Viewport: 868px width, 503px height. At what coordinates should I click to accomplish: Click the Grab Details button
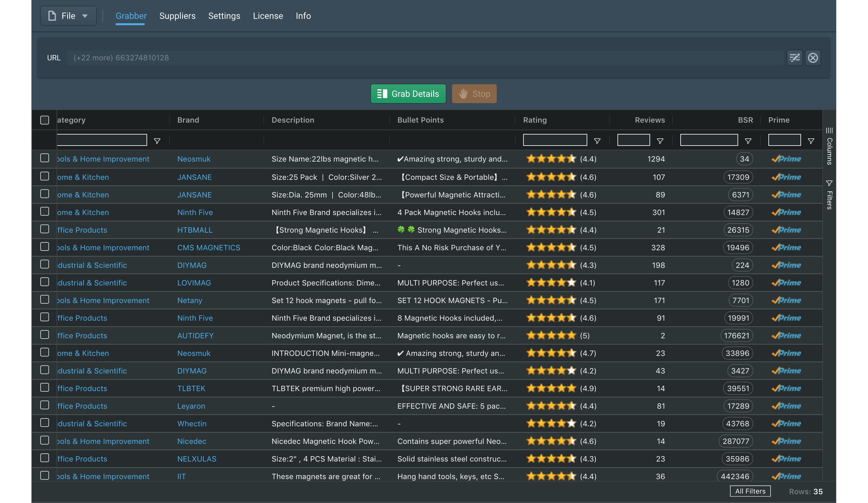pyautogui.click(x=408, y=94)
